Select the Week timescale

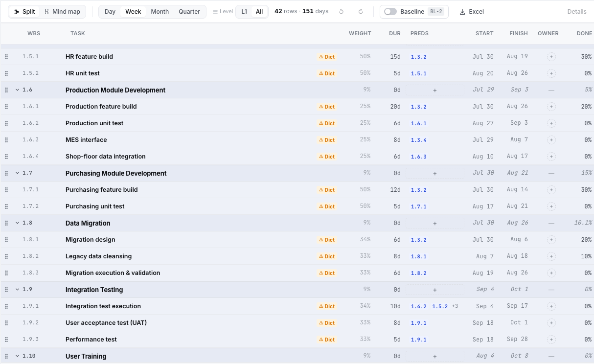[x=133, y=12]
